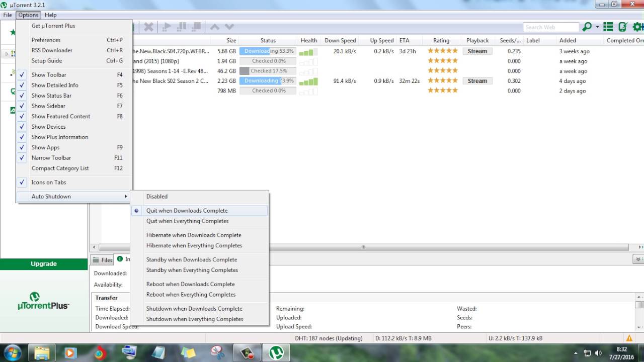Click the network icon in system tray
Screen dimensions: 644x362
[x=587, y=353]
